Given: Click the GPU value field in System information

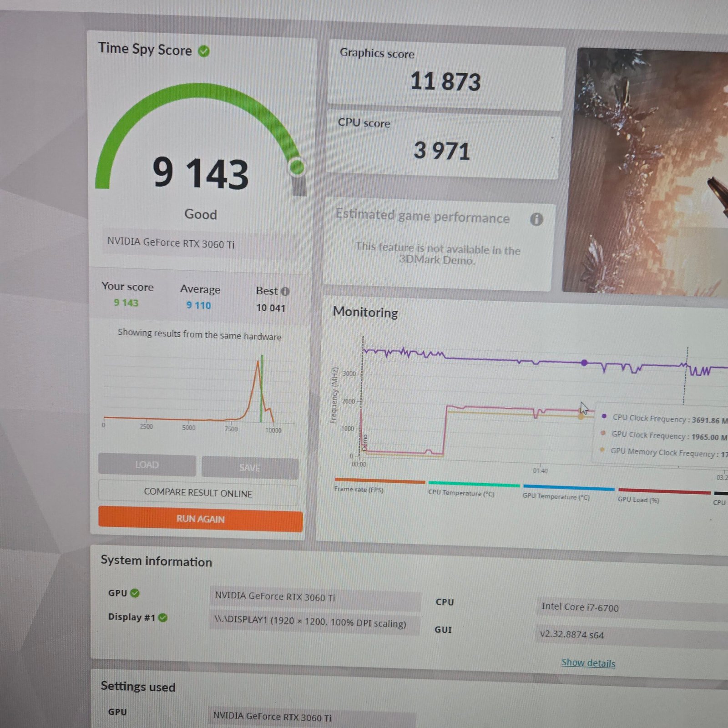Looking at the screenshot, I should (x=315, y=597).
